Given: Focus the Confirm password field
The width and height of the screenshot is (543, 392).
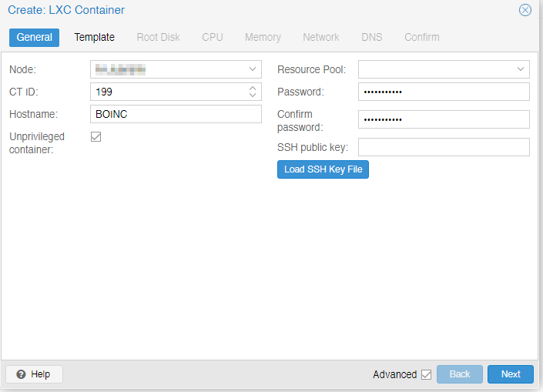Looking at the screenshot, I should coord(444,119).
